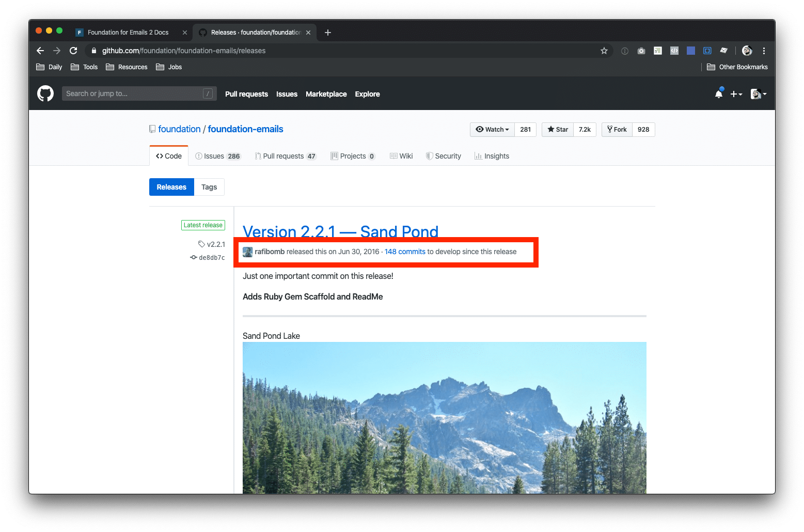
Task: Click the site lock icon in address bar
Action: 94,51
